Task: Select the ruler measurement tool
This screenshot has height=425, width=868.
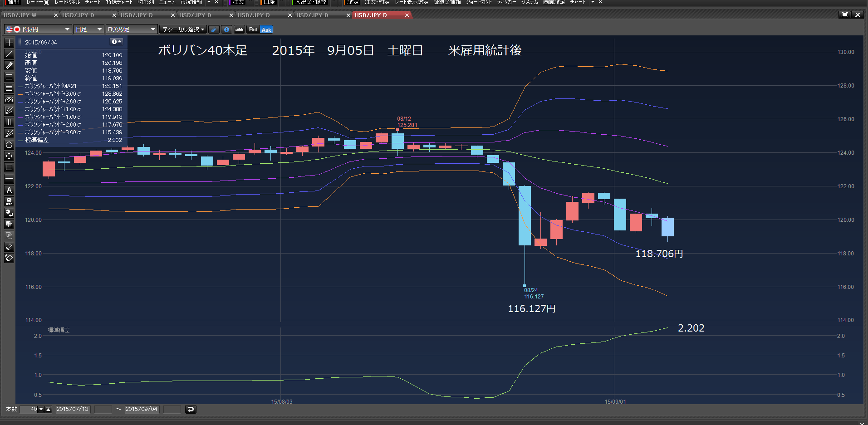Action: point(9,65)
